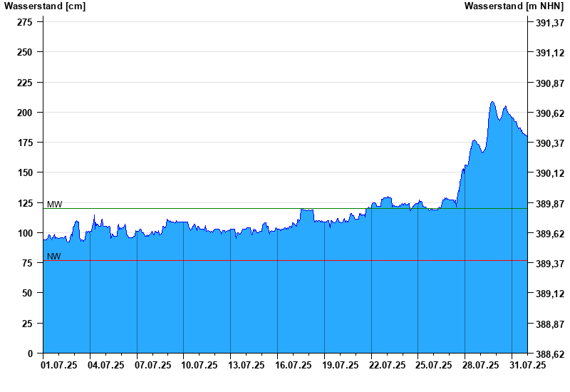This screenshot has height=392, width=570.
Task: Select the 07.07.25 date label
Action: tap(152, 365)
